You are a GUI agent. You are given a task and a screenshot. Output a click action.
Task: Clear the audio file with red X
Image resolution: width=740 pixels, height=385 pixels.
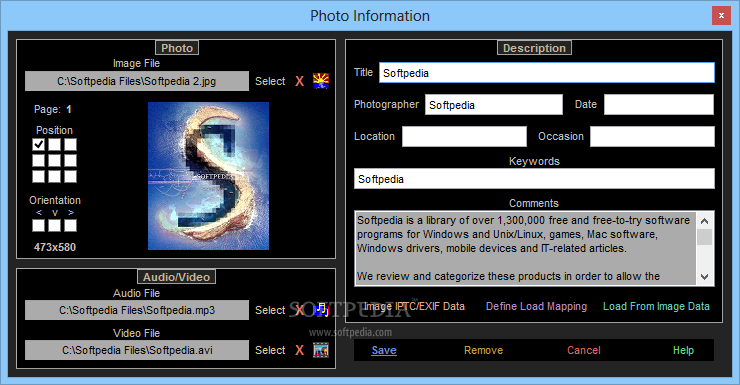(x=300, y=310)
